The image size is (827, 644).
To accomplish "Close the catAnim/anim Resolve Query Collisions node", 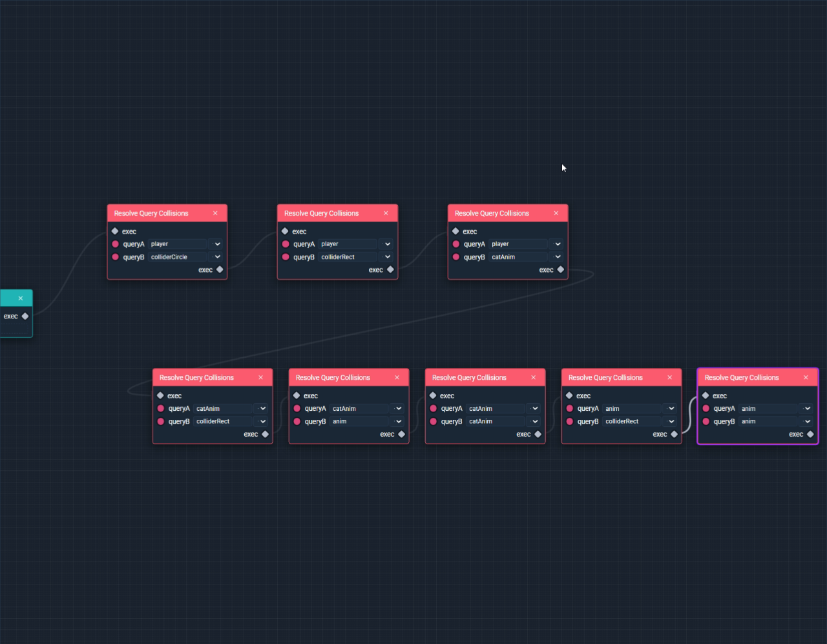I will click(397, 378).
